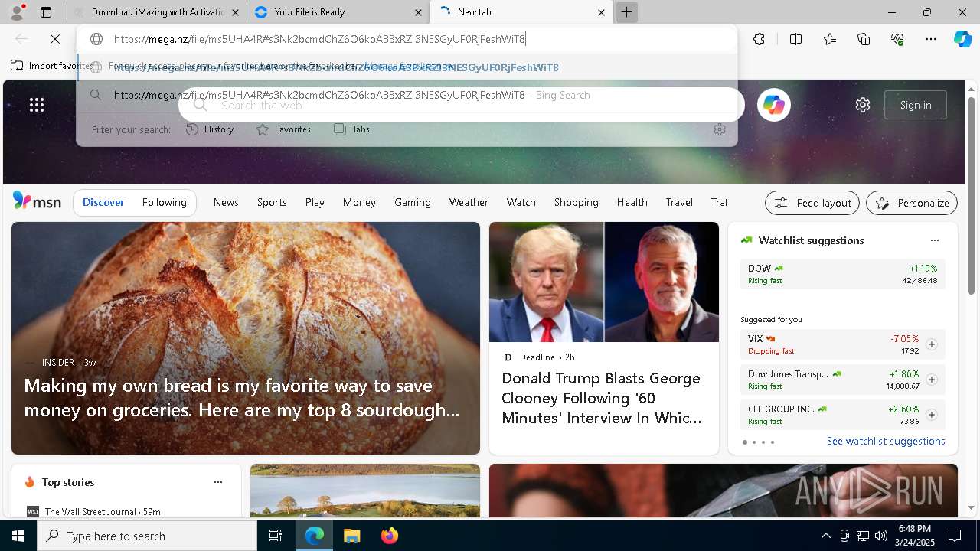Screen dimensions: 980x551
Task: Open Browser essentials heart icon
Action: click(897, 39)
